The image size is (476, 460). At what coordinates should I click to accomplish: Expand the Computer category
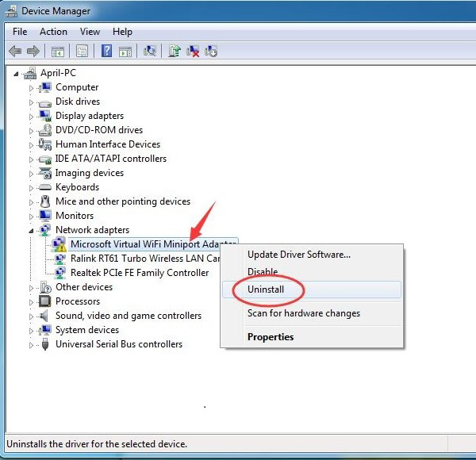tap(31, 88)
